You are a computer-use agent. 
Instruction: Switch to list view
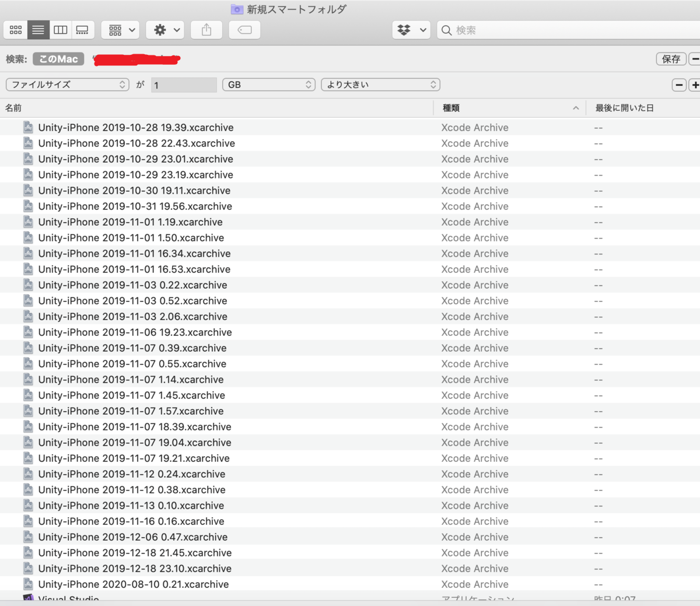click(38, 30)
